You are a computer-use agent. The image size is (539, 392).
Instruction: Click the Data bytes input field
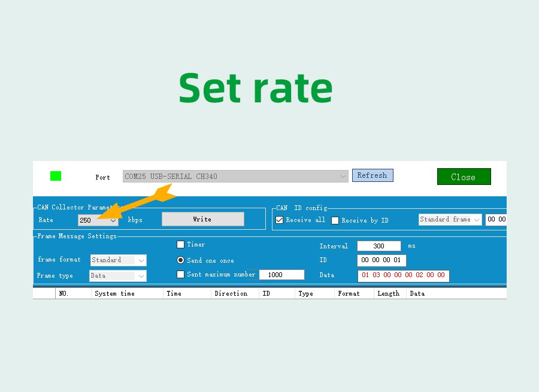point(403,275)
